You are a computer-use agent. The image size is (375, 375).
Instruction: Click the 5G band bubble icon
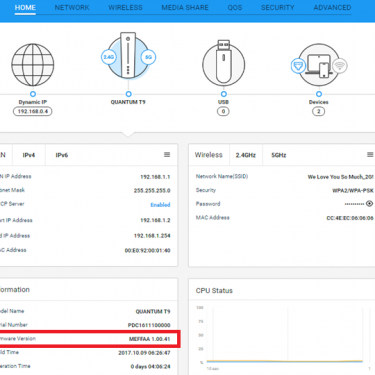tap(148, 57)
